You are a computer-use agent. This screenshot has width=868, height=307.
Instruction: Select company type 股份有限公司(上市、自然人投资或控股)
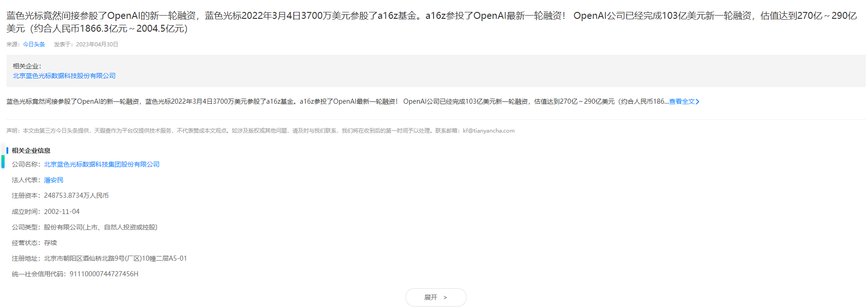101,227
